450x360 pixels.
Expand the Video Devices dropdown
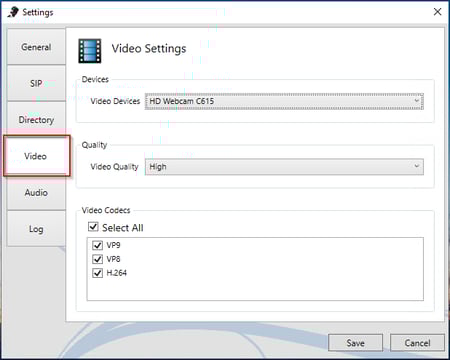[284, 101]
